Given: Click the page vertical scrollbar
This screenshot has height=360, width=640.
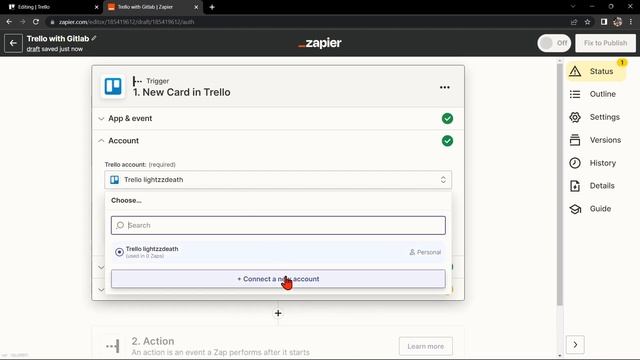Looking at the screenshot, I should click(x=560, y=184).
